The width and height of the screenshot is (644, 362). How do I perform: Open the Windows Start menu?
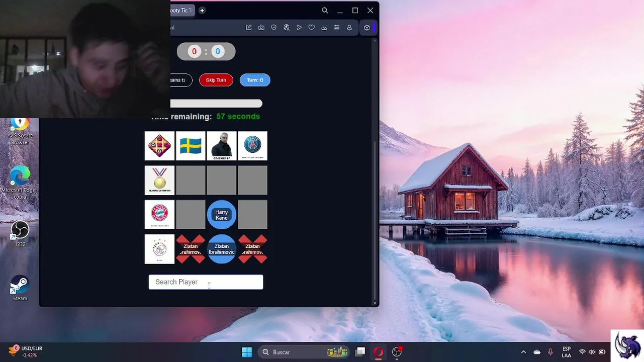pyautogui.click(x=247, y=352)
